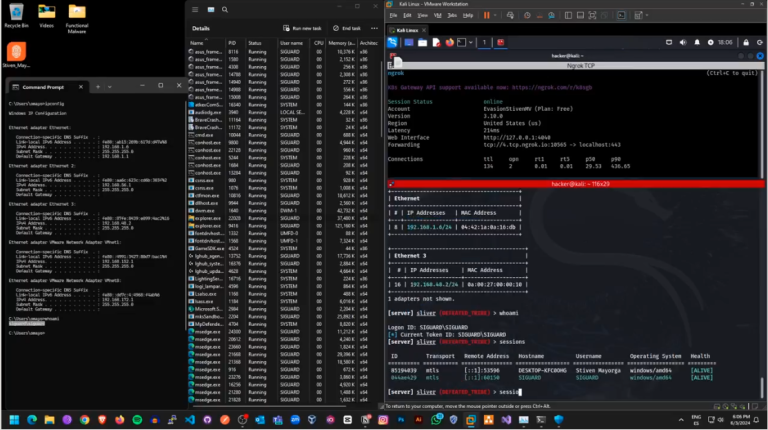
Task: Select dwm.exe process row
Action: click(284, 211)
